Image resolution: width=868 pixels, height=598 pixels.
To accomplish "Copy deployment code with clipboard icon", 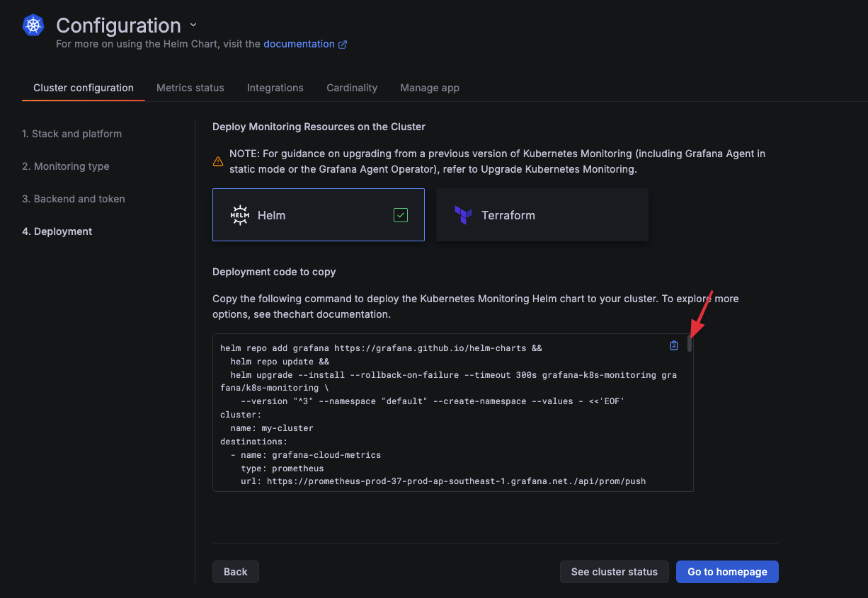I will [x=674, y=345].
